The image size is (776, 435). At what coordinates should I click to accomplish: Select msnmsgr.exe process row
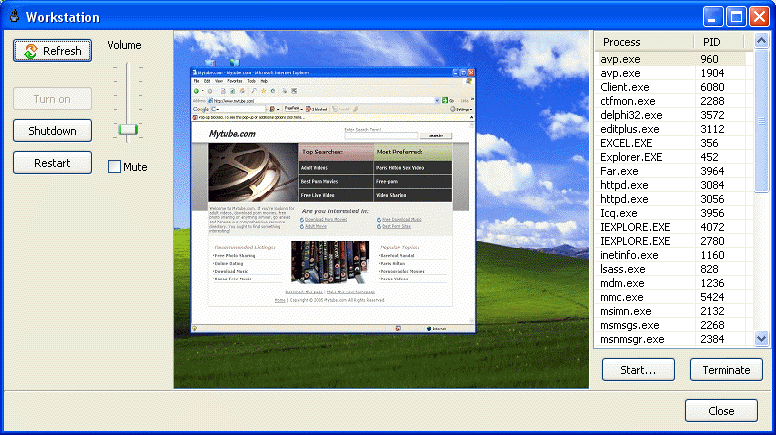coord(632,339)
